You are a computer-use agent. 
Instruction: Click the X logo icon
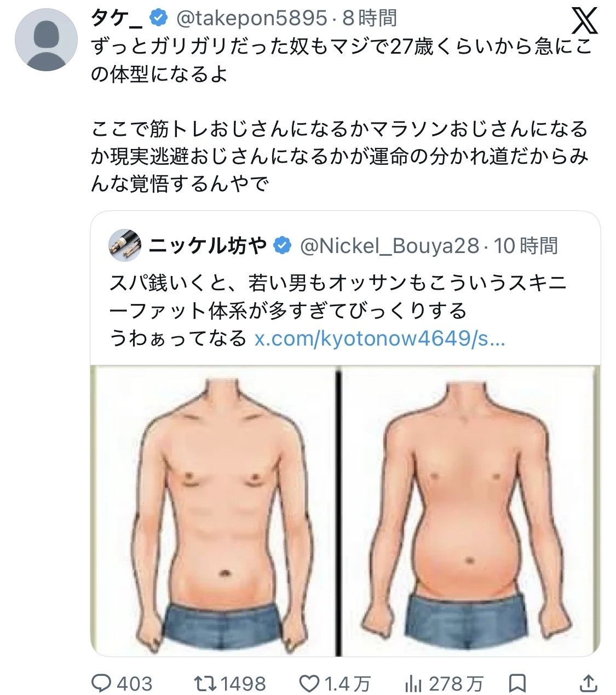585,21
